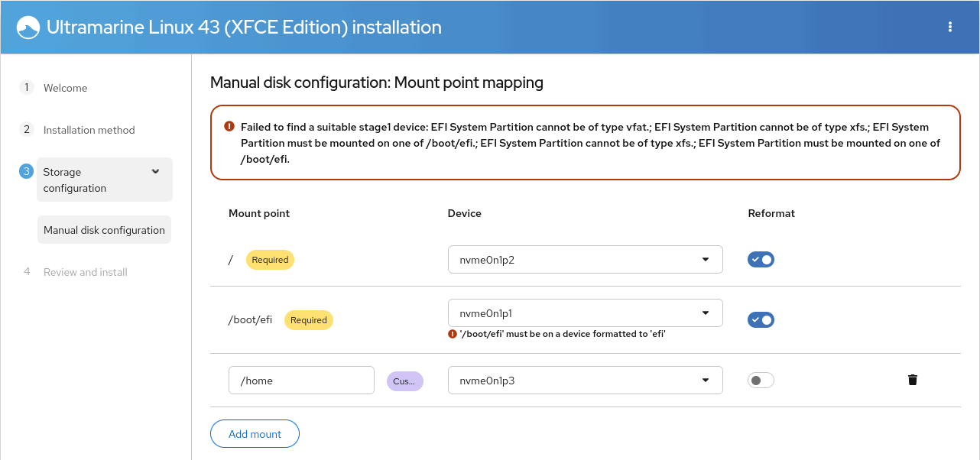Open the kebab options menu in header
The width and height of the screenshot is (980, 460).
[x=950, y=27]
